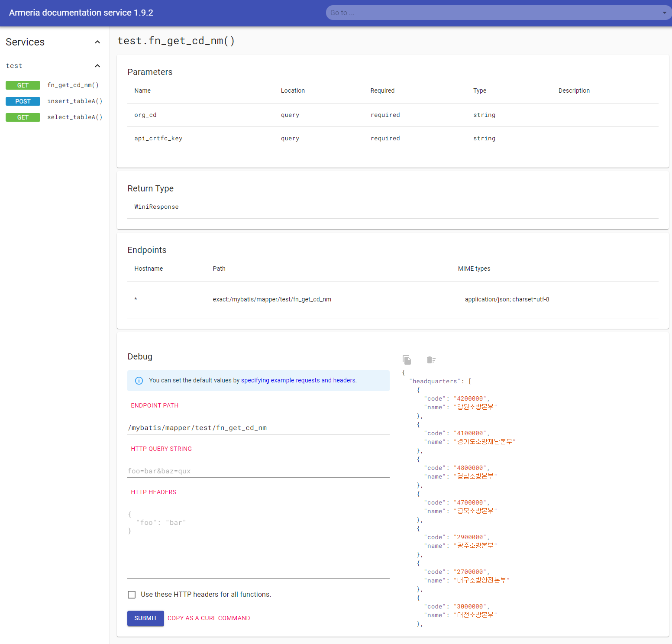Image resolution: width=672 pixels, height=644 pixels.
Task: Click the POST badge for insert_tableA
Action: 23,101
